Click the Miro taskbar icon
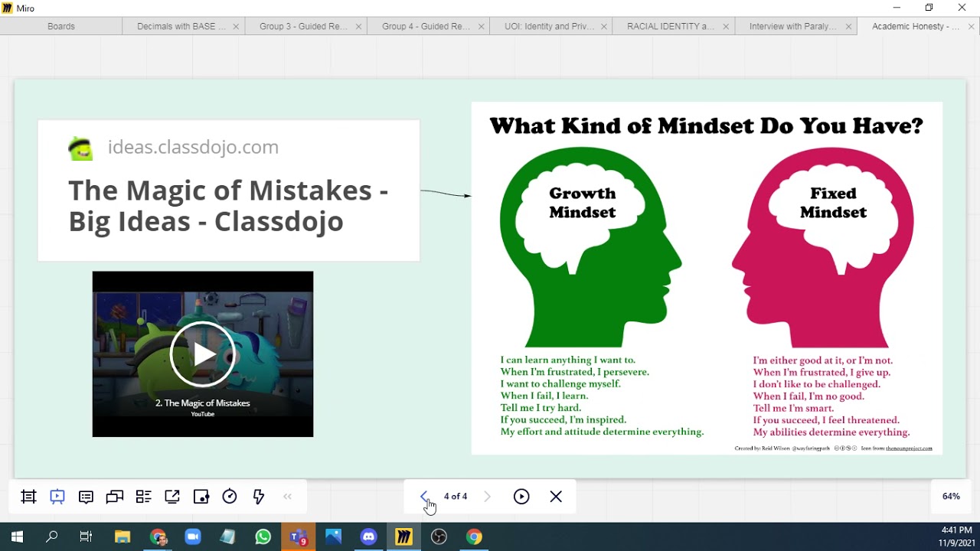Viewport: 980px width, 551px height. (x=403, y=536)
